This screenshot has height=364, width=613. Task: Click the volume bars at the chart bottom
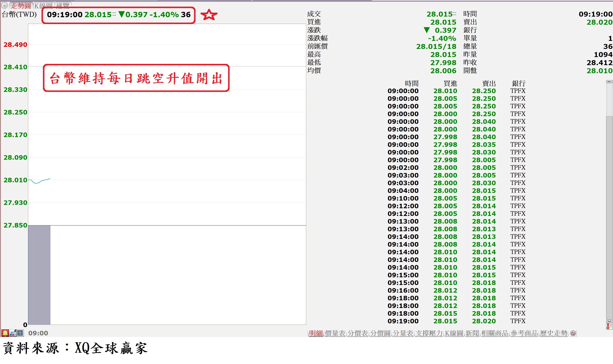point(39,275)
